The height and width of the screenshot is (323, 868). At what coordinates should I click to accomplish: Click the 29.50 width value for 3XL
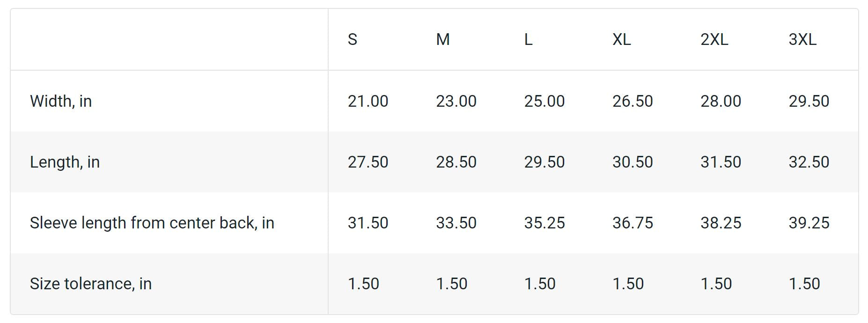[x=809, y=101]
